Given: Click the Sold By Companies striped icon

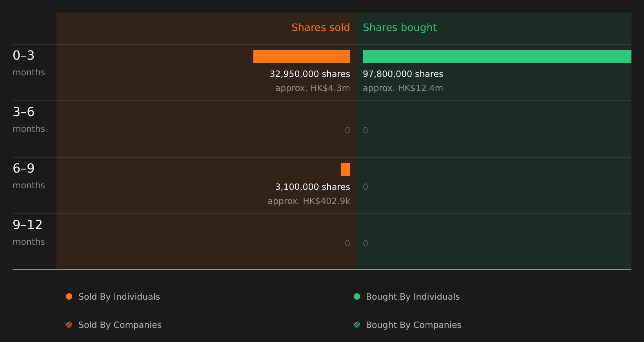Looking at the screenshot, I should pyautogui.click(x=69, y=325).
